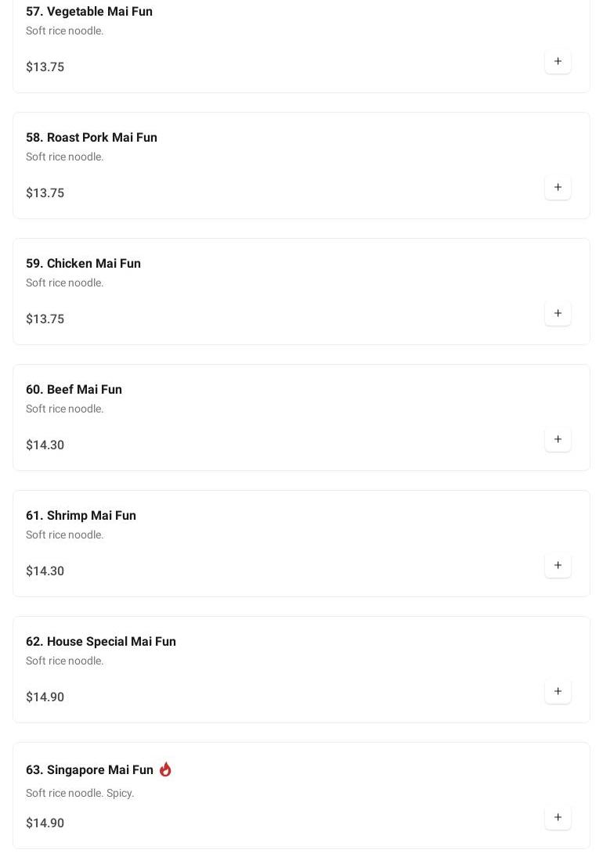The image size is (603, 868).
Task: Add Singapore Mai Fun via plus icon
Action: (558, 817)
